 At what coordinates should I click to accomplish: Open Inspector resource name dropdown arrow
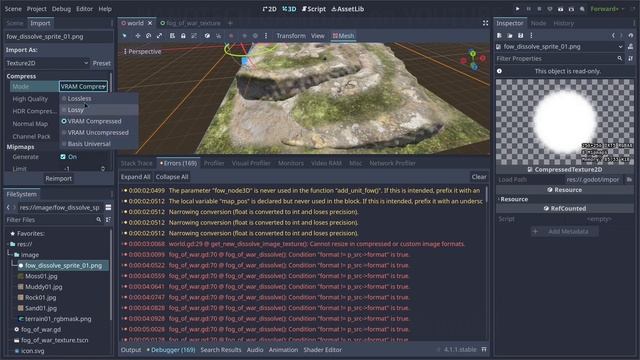click(620, 47)
